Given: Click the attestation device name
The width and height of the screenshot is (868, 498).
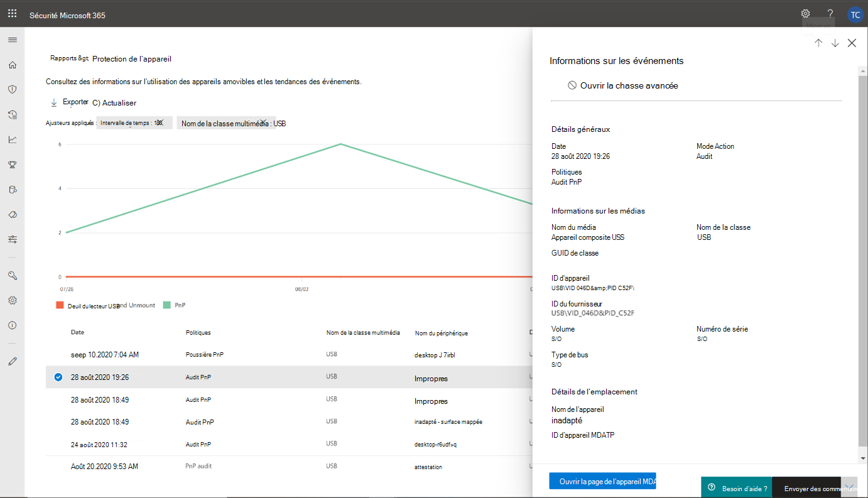Looking at the screenshot, I should click(428, 467).
